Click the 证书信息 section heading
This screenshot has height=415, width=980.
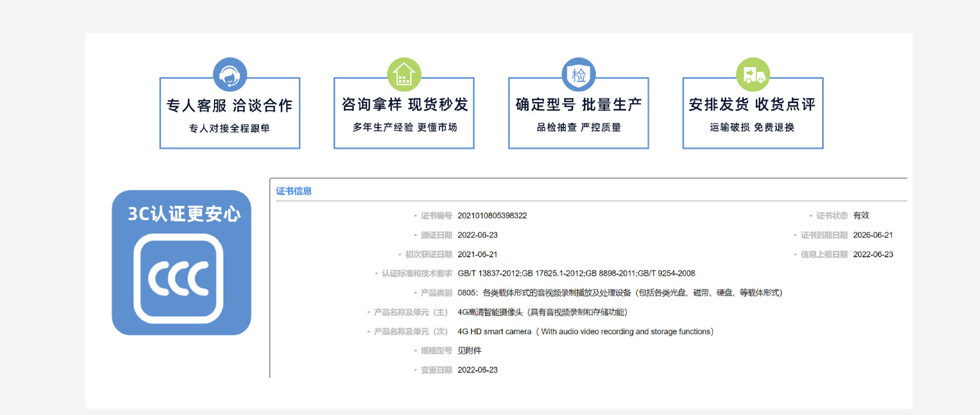pos(294,191)
